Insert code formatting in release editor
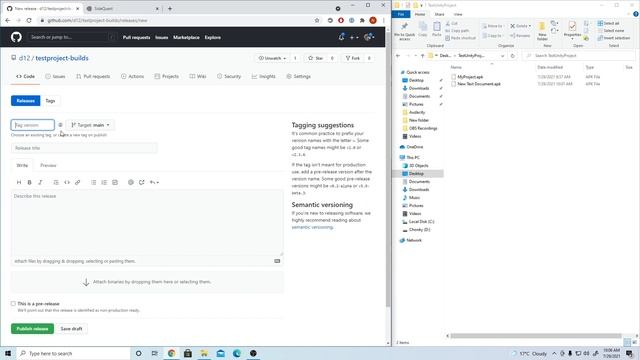The image size is (640, 360). (67, 182)
